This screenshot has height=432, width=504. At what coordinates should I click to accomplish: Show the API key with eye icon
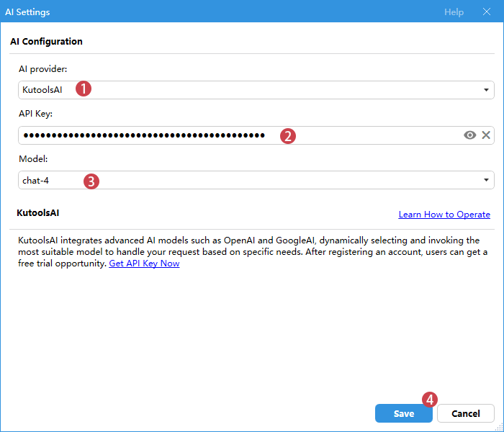pyautogui.click(x=469, y=135)
